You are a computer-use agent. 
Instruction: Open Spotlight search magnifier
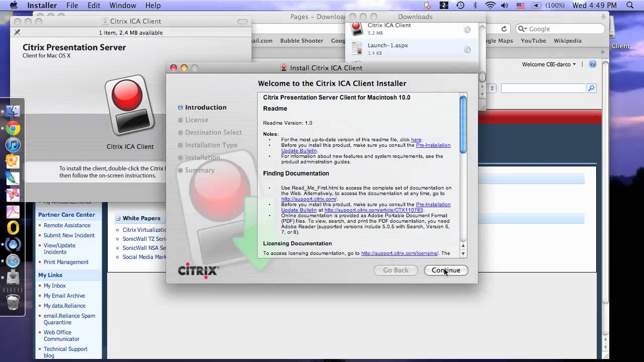pos(630,6)
